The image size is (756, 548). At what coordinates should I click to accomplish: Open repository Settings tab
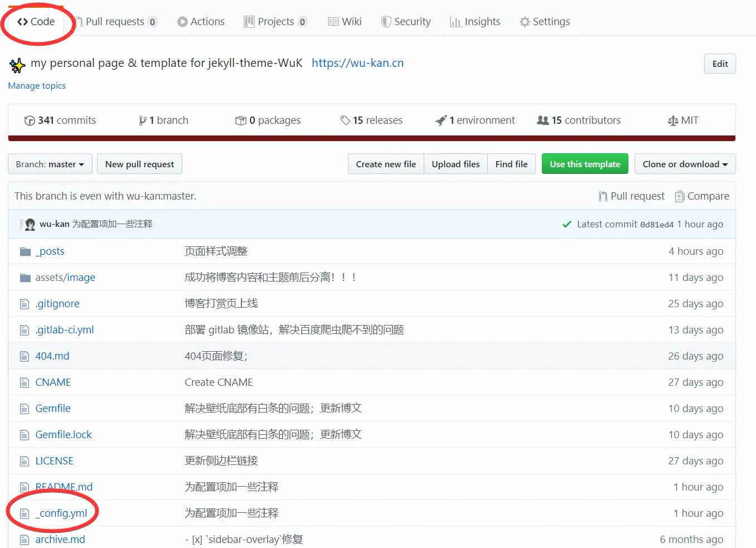[545, 22]
